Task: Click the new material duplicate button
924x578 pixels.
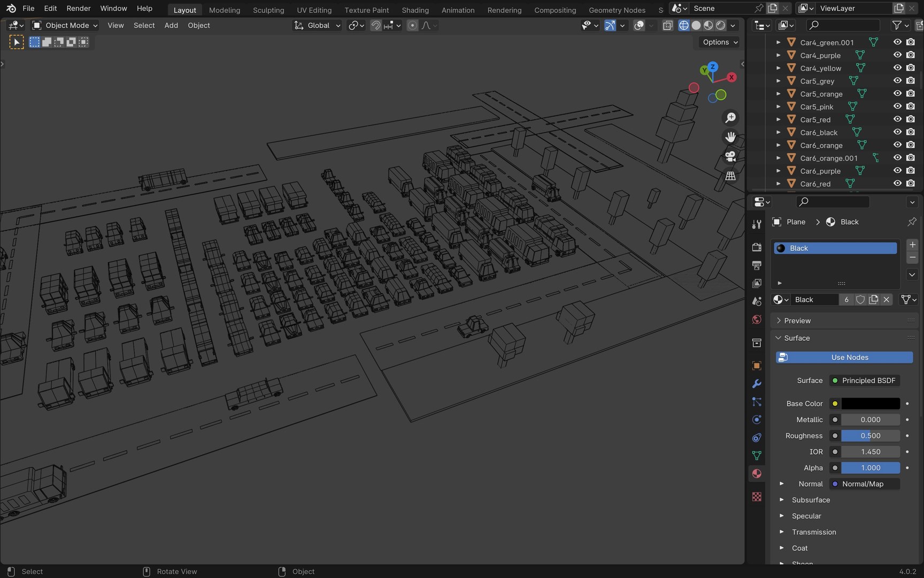Action: 874,300
